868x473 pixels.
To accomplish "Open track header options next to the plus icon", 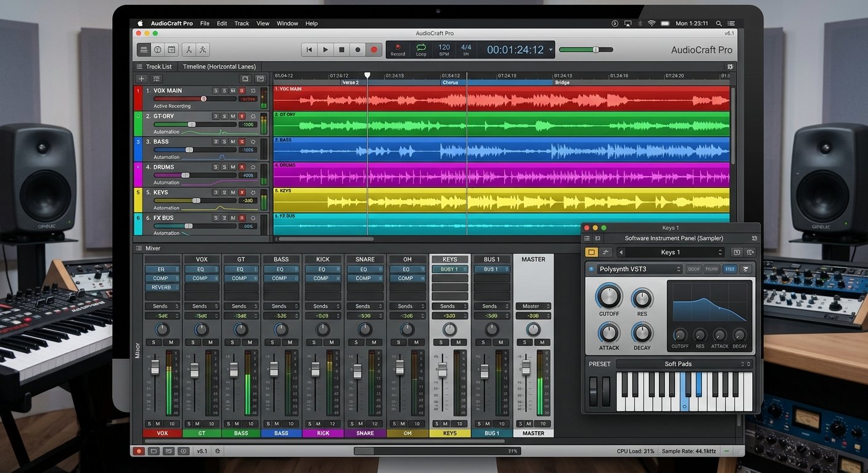I will tap(157, 79).
